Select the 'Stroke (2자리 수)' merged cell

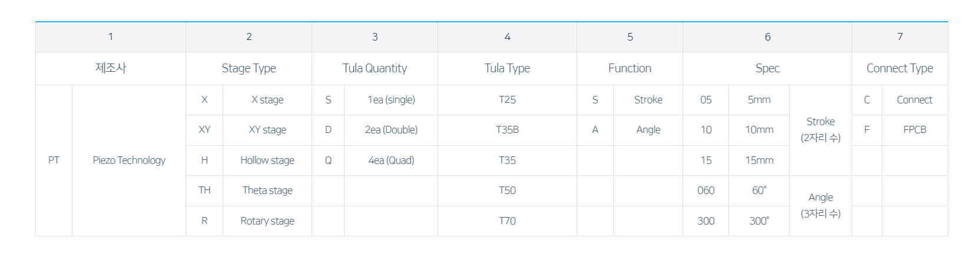coord(820,130)
